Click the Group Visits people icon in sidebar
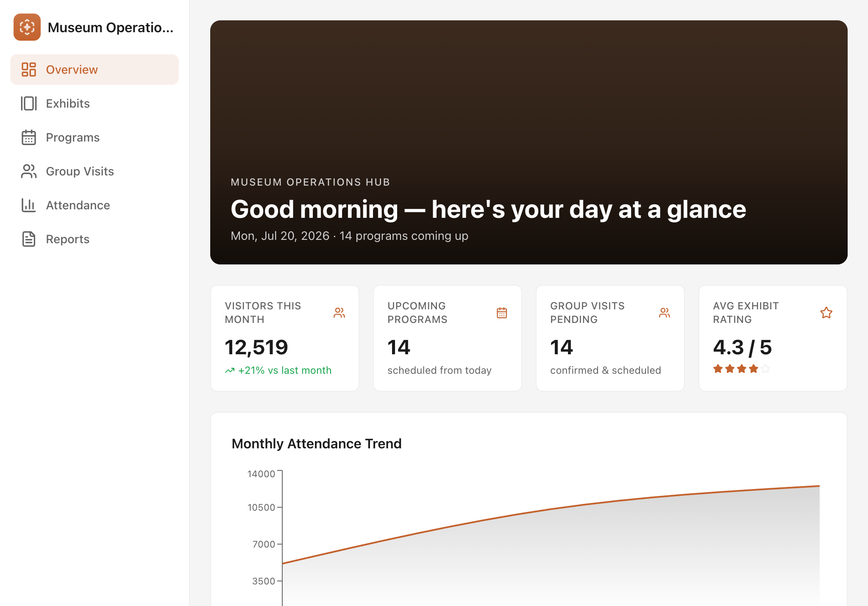868x606 pixels. [29, 171]
